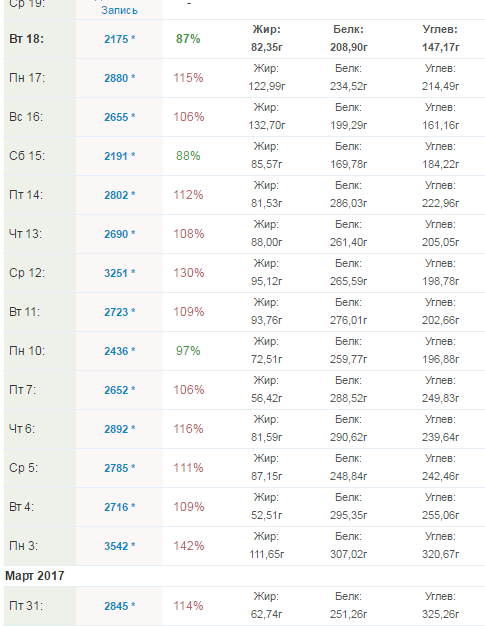Open the 3251 calorie entry for Ср 12
The height and width of the screenshot is (626, 485).
point(116,273)
